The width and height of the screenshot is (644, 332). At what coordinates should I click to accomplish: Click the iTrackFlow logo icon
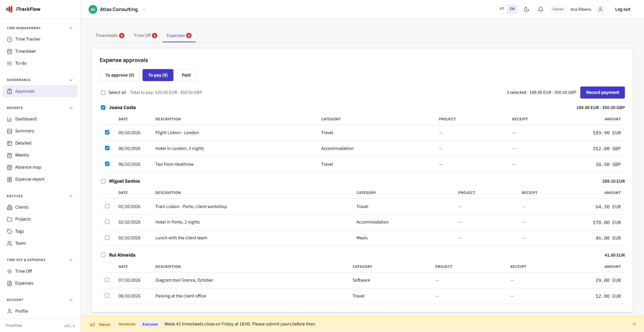(x=10, y=9)
